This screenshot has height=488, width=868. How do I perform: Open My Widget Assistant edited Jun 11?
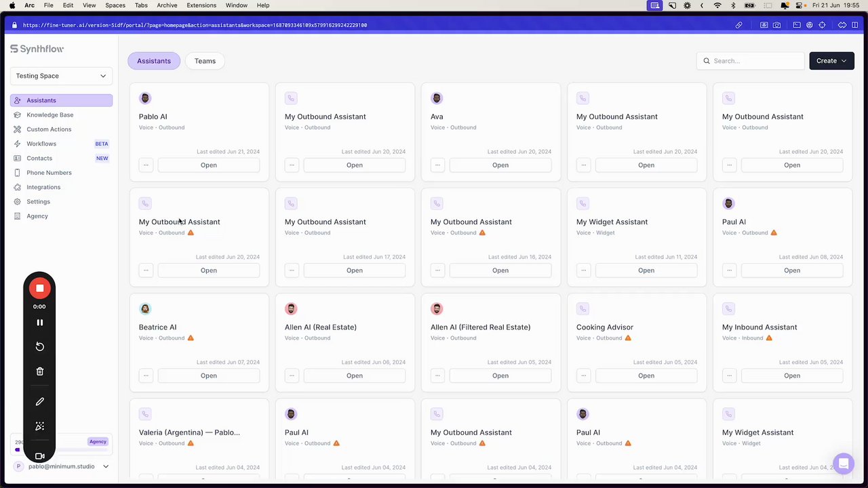646,270
